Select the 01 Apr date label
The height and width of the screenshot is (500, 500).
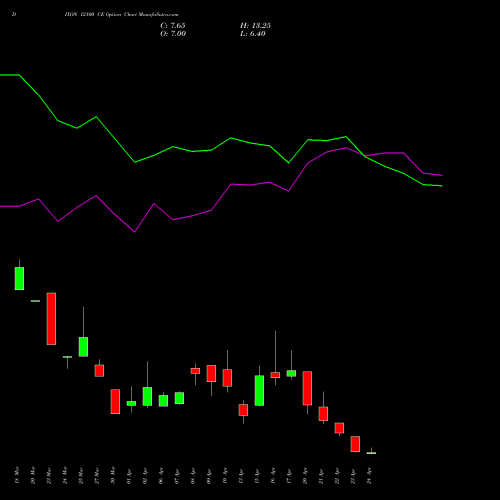click(x=129, y=475)
